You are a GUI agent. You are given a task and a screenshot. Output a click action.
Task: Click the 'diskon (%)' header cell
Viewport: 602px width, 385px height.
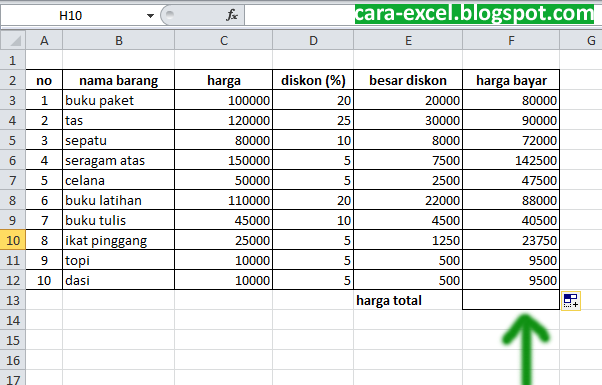[x=313, y=80]
